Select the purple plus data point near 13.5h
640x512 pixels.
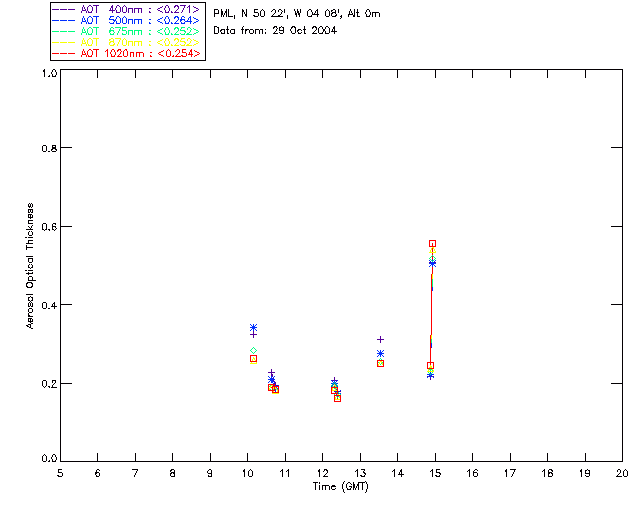(x=380, y=340)
